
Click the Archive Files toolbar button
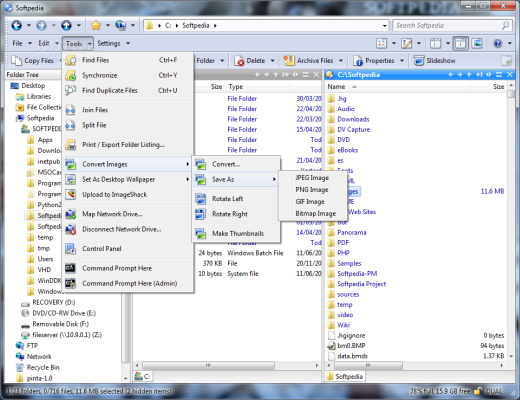[309, 61]
